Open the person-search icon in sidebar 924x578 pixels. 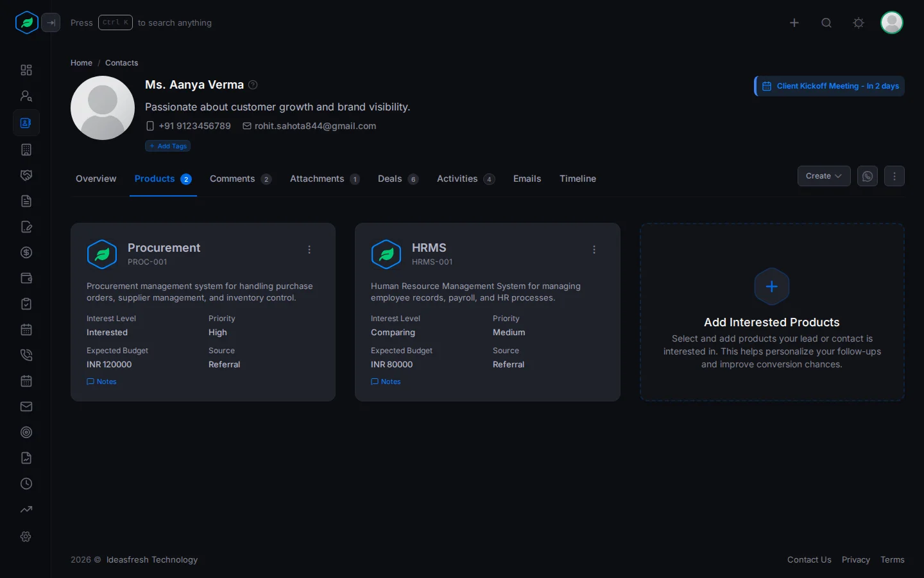(26, 96)
